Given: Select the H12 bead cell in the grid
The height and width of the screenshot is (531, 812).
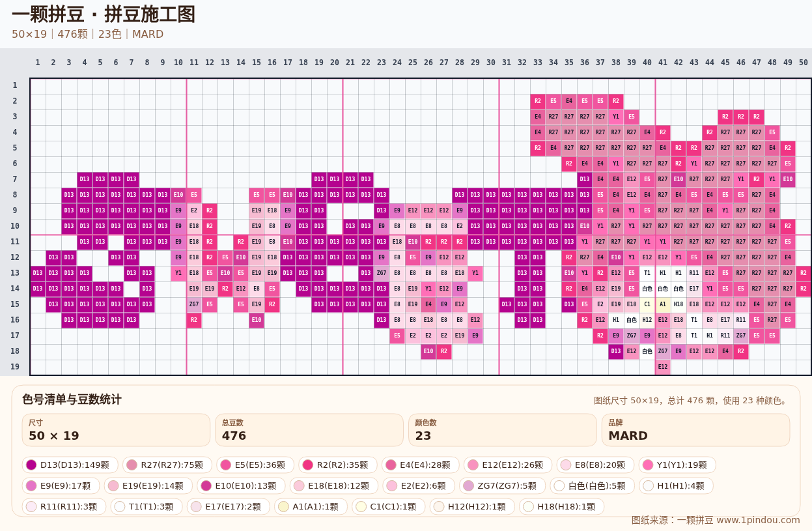Looking at the screenshot, I should click(647, 320).
